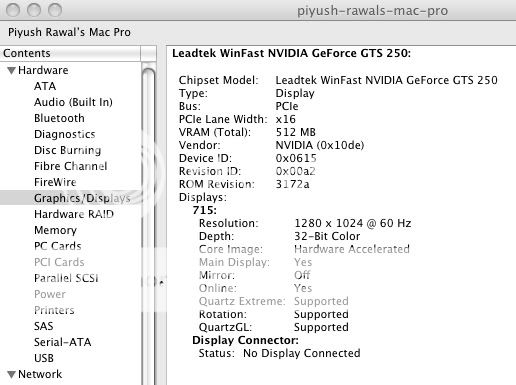516x385 pixels.
Task: Click the window zoom button
Action: [55, 10]
